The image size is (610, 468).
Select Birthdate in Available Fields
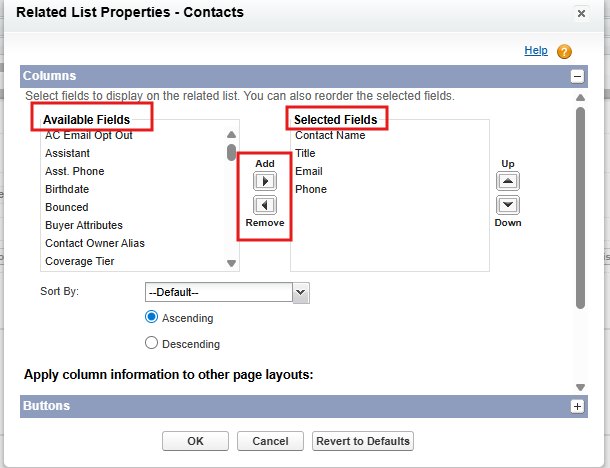click(67, 189)
